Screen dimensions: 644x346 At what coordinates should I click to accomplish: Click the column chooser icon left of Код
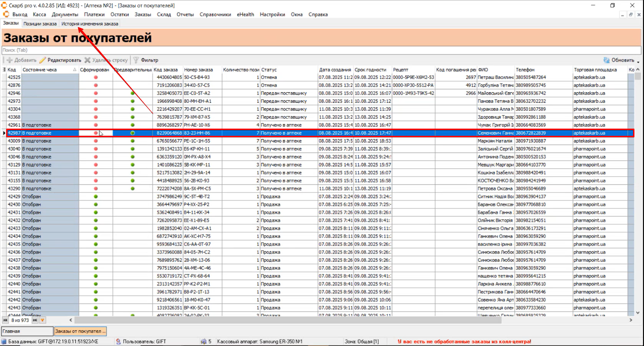[4, 70]
